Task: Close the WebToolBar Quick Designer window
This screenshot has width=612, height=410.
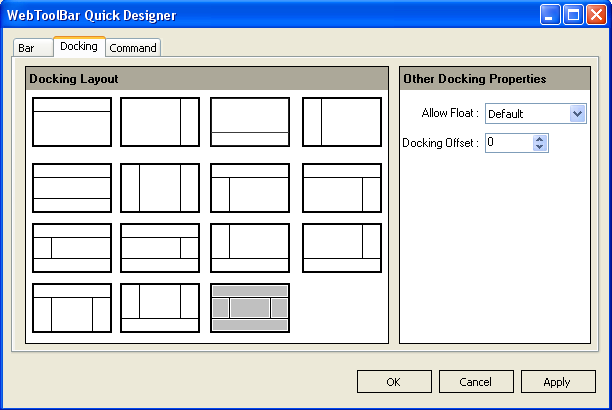Action: point(596,15)
